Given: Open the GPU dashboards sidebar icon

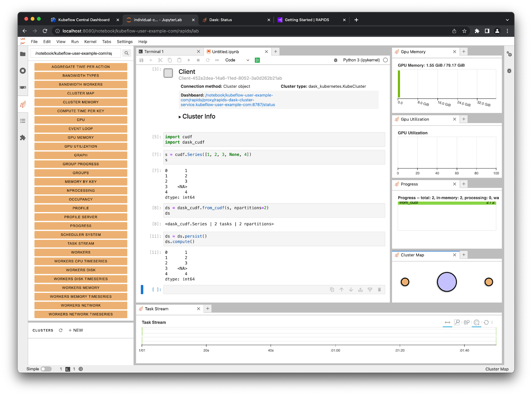Looking at the screenshot, I should click(23, 87).
